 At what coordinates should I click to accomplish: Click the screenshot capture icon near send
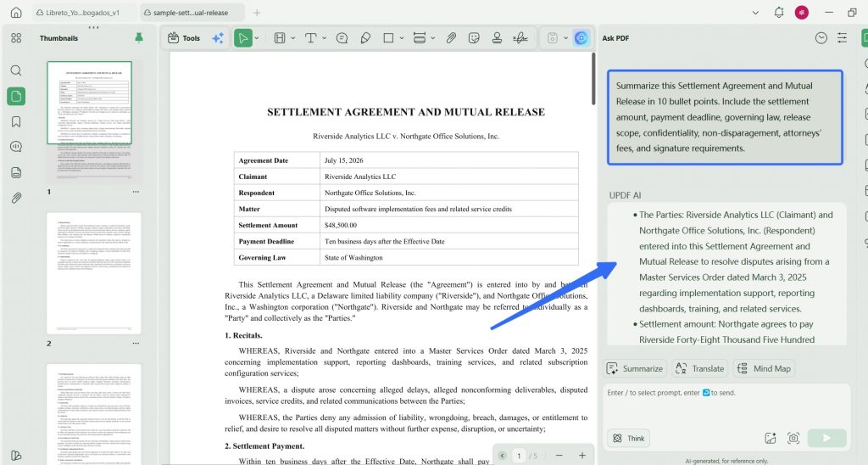click(793, 439)
